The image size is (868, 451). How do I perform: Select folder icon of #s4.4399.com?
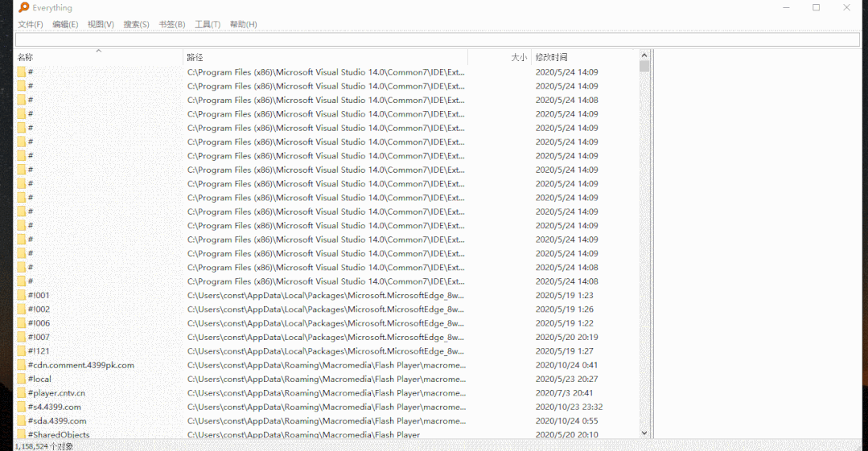tap(22, 407)
